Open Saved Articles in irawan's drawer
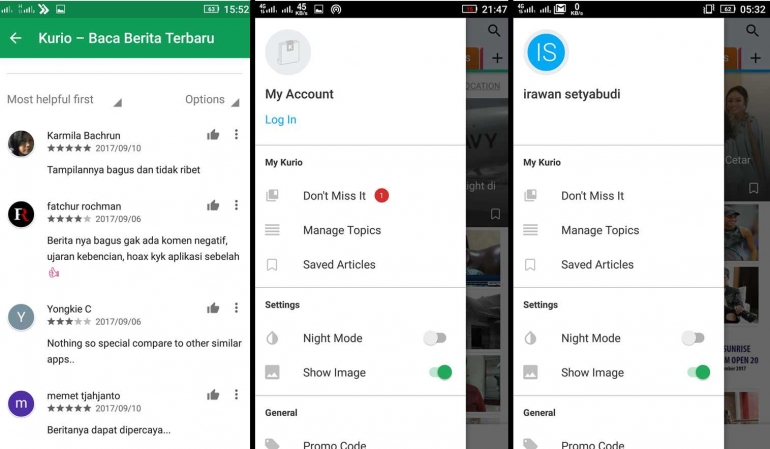Viewport: 770px width, 449px height. click(x=618, y=264)
